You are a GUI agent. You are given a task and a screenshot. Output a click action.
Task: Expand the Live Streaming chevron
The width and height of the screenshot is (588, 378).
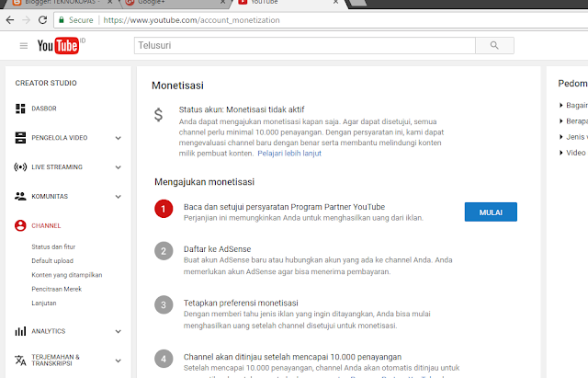(119, 167)
